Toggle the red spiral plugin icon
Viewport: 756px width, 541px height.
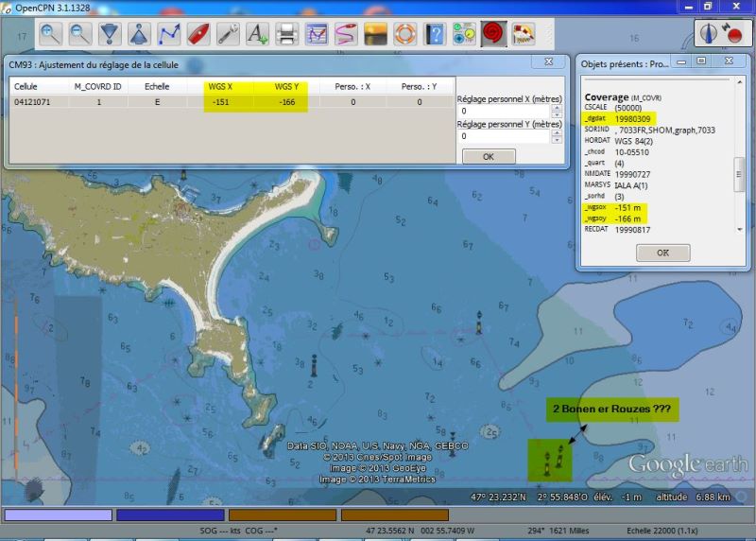click(493, 34)
